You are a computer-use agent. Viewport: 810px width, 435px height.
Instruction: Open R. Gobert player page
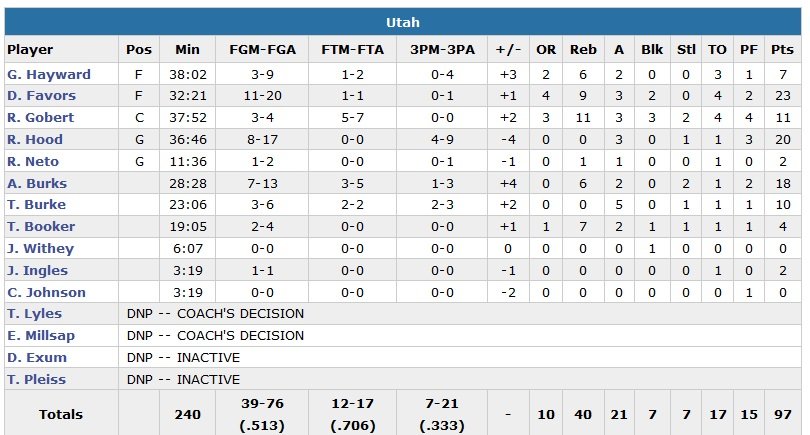(x=41, y=118)
